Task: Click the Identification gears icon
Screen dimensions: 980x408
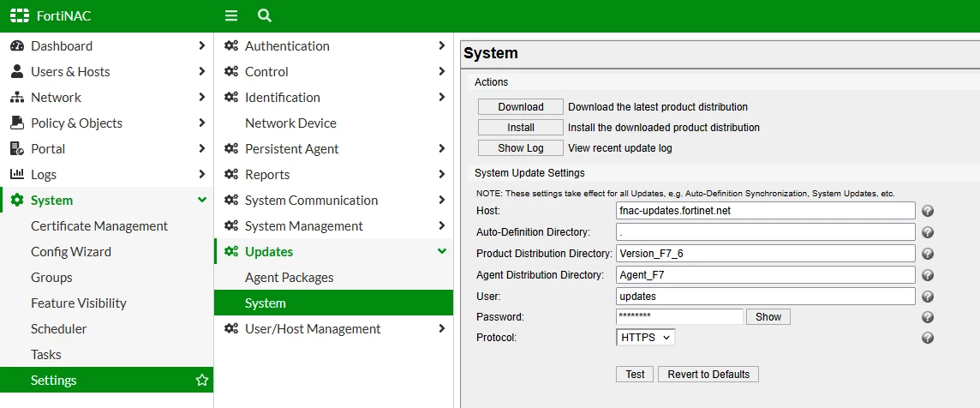Action: point(231,97)
